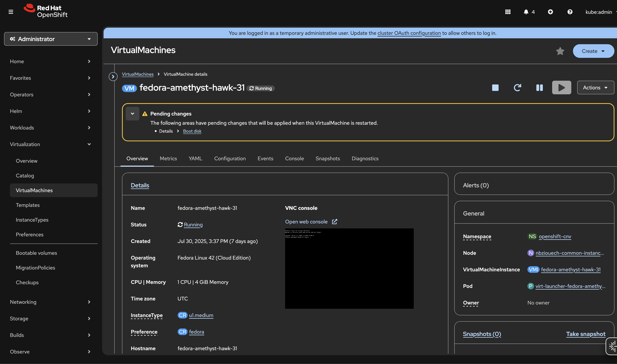Open the help question mark icon

pyautogui.click(x=570, y=12)
